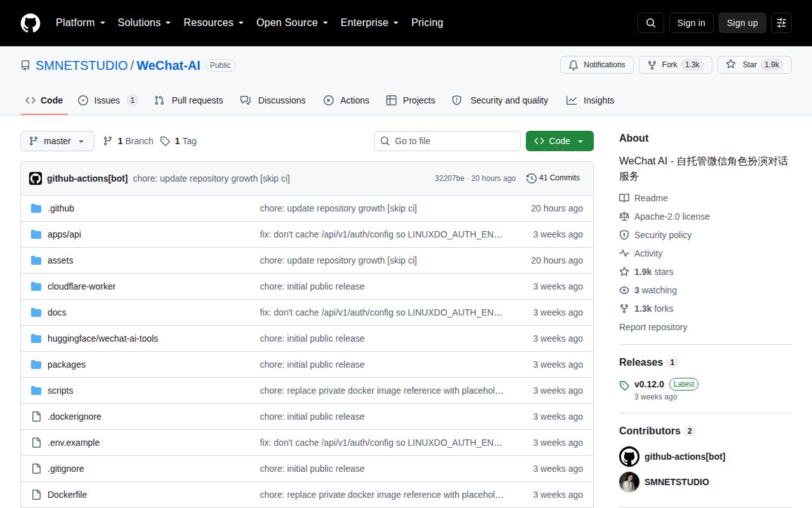Open the Releases heading link
This screenshot has height=508, width=812.
(x=648, y=362)
